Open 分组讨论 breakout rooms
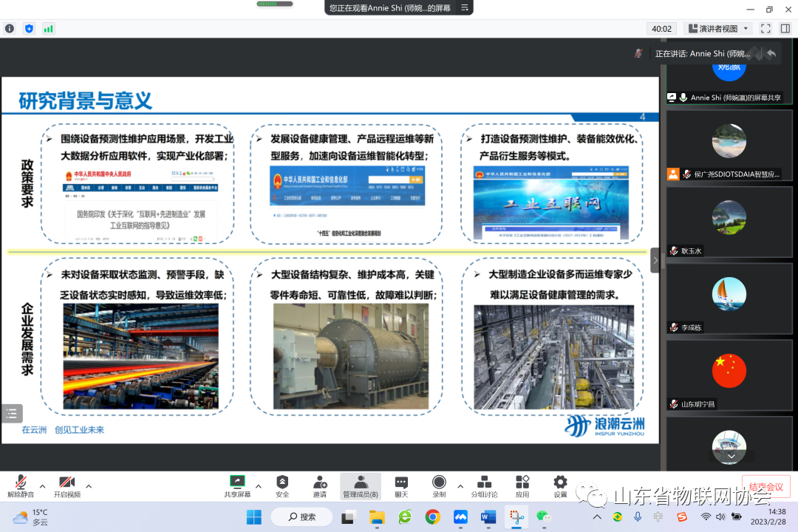This screenshot has height=532, width=798. coord(484,485)
